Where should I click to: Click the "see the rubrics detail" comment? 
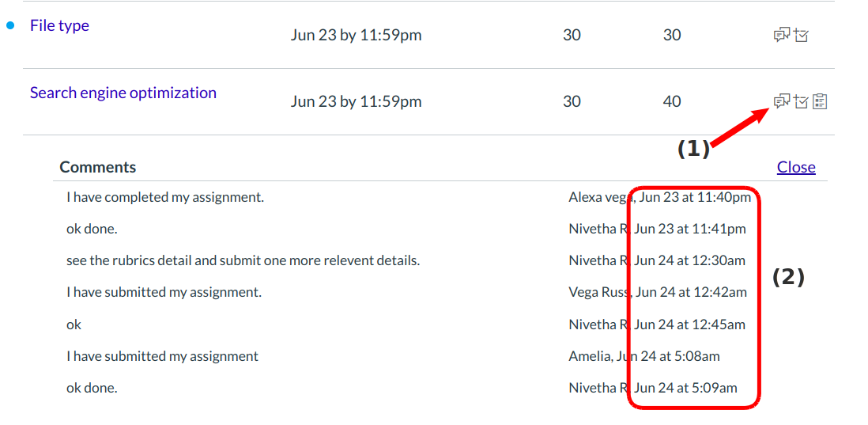(243, 260)
